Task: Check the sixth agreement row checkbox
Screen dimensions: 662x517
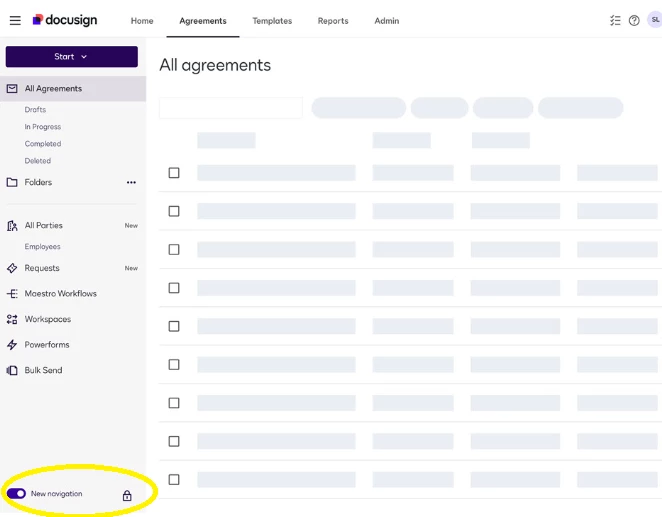Action: (x=174, y=365)
